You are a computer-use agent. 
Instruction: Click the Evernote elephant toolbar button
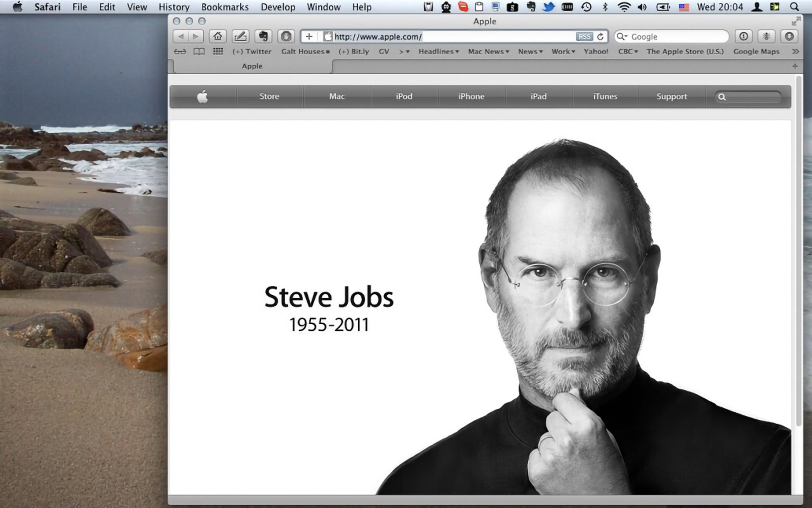(x=263, y=36)
